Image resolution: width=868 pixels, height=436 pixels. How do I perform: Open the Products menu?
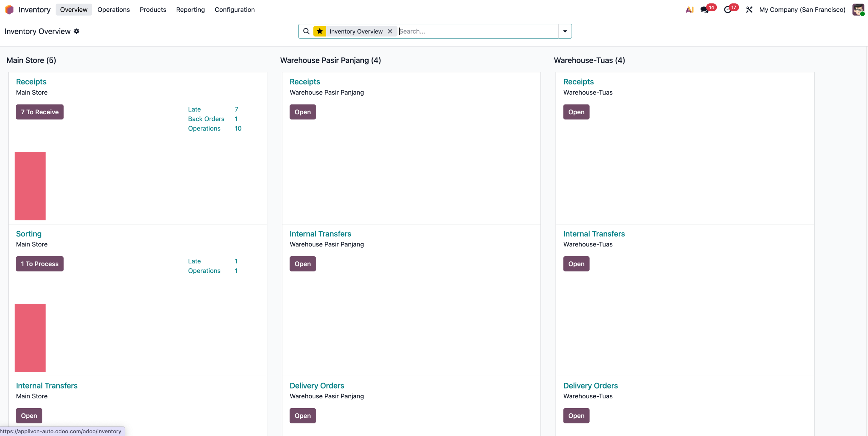[153, 9]
